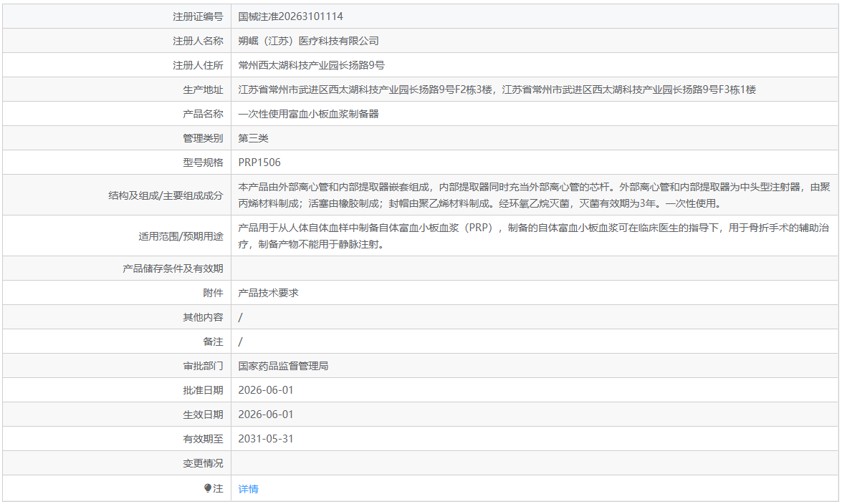Click the 第三类 management category value

click(253, 138)
